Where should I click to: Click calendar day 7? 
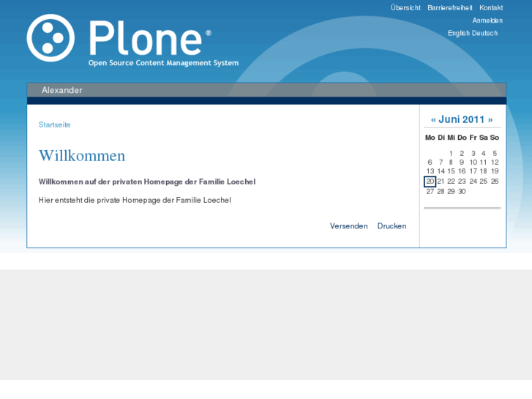[x=441, y=163]
